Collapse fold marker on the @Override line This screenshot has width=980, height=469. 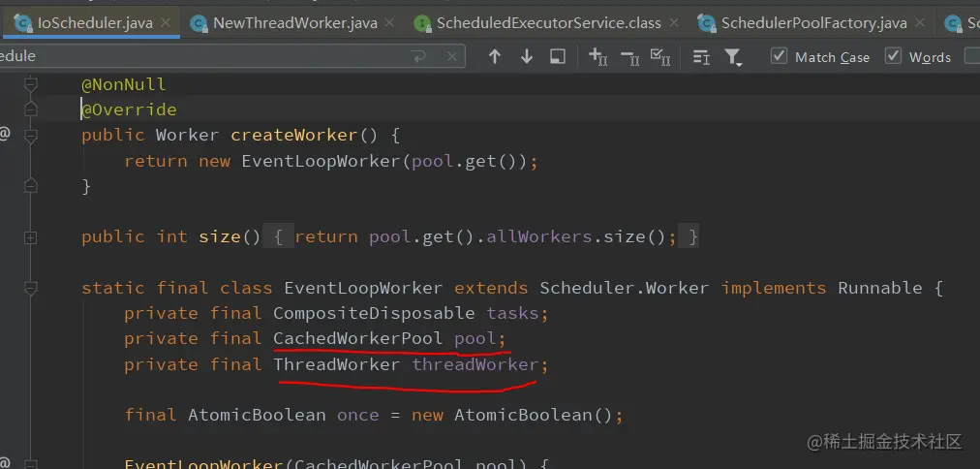pos(30,109)
